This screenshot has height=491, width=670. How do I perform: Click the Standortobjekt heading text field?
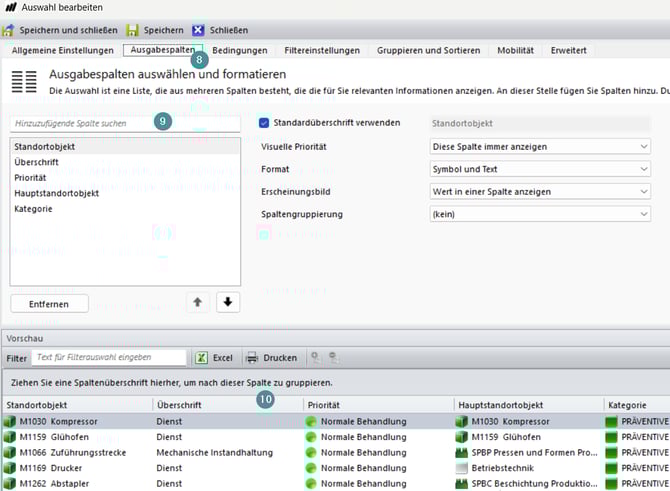click(540, 123)
